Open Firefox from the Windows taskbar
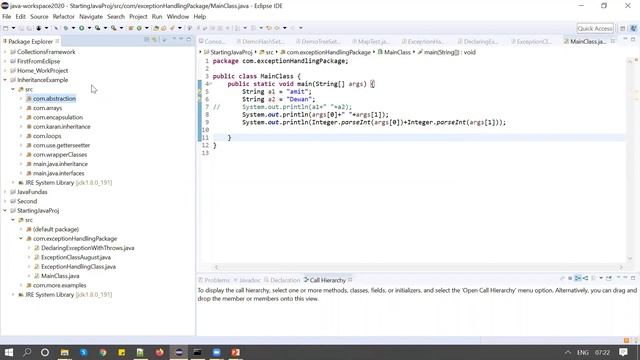The image size is (640, 360). pos(159,352)
